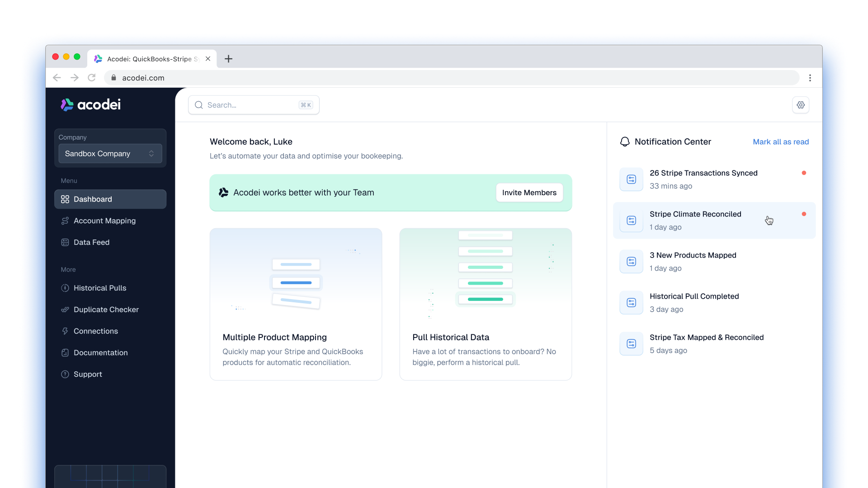Viewport: 868px width, 488px height.
Task: Click Mark all as read link
Action: (781, 141)
